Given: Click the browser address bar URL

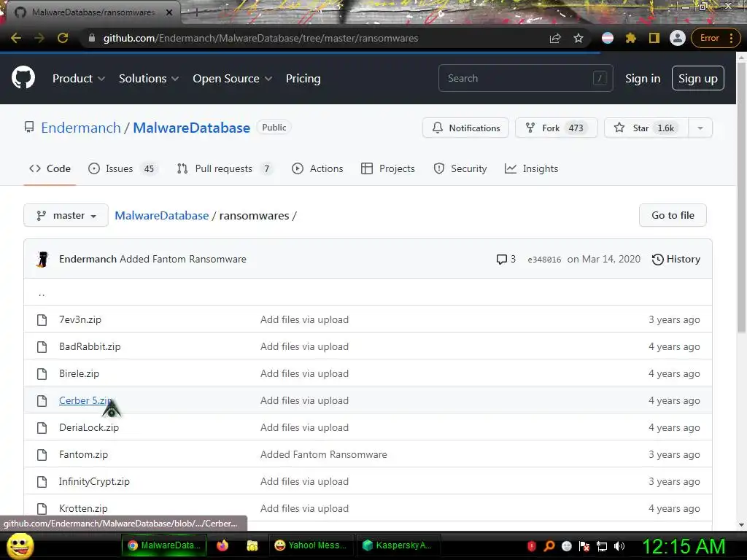Looking at the screenshot, I should tap(260, 38).
